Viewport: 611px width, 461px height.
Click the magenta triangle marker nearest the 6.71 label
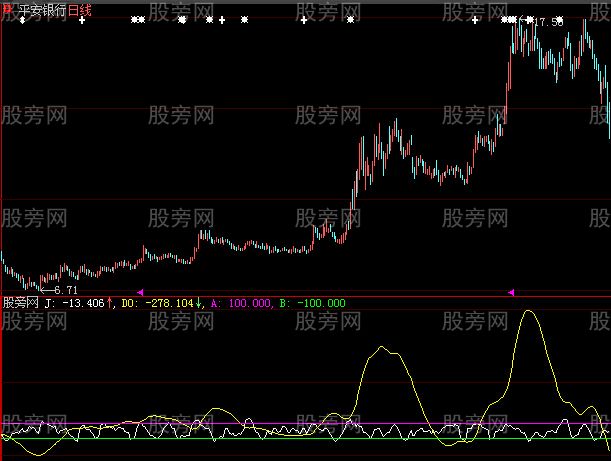(140, 292)
